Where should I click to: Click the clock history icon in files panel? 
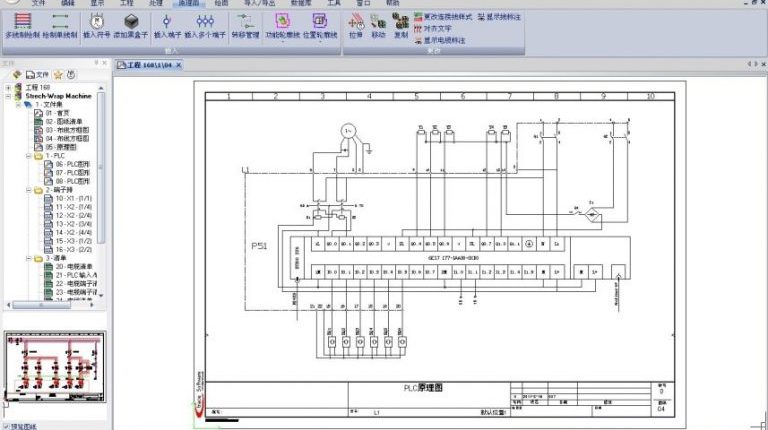pyautogui.click(x=71, y=74)
